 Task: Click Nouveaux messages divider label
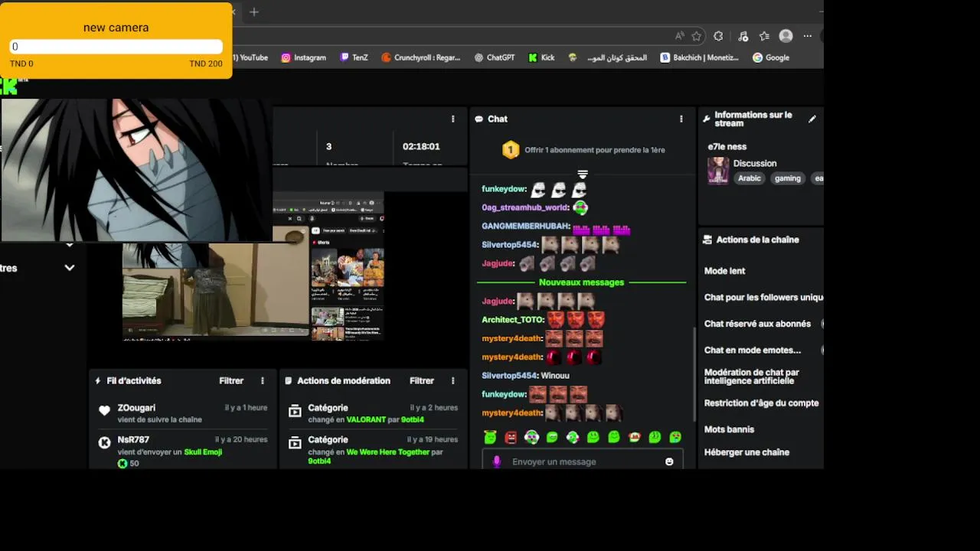tap(581, 282)
